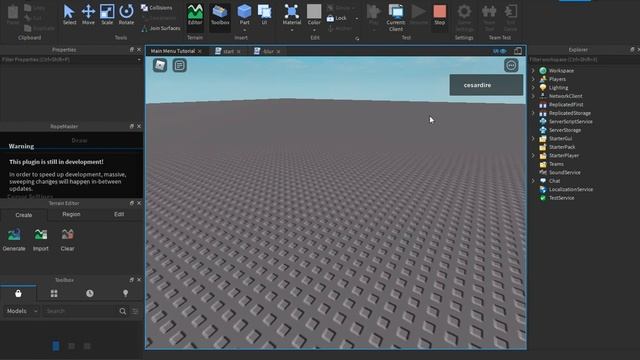Viewport: 640px width, 360px height.
Task: Click Import in Terrain Editor
Action: 40,240
